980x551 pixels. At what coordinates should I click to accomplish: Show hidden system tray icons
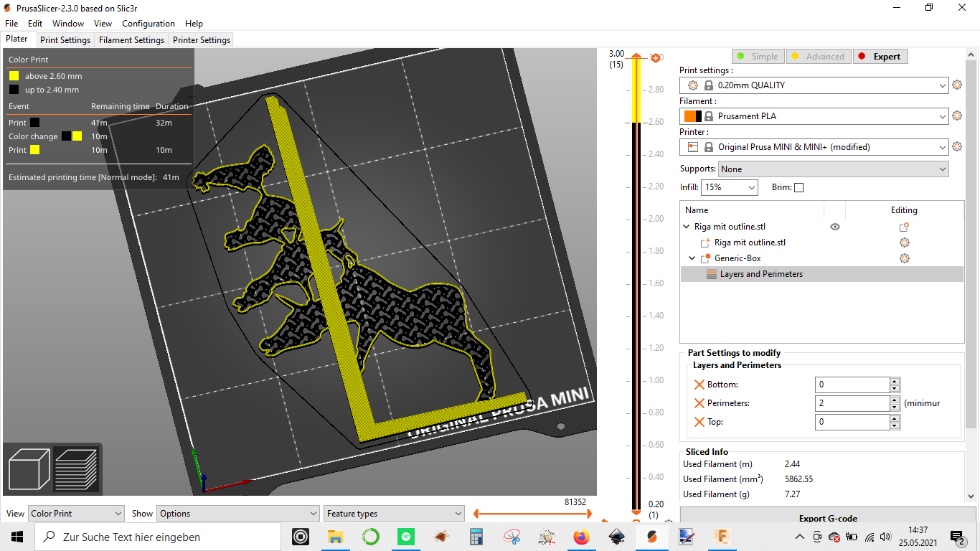[x=800, y=537]
